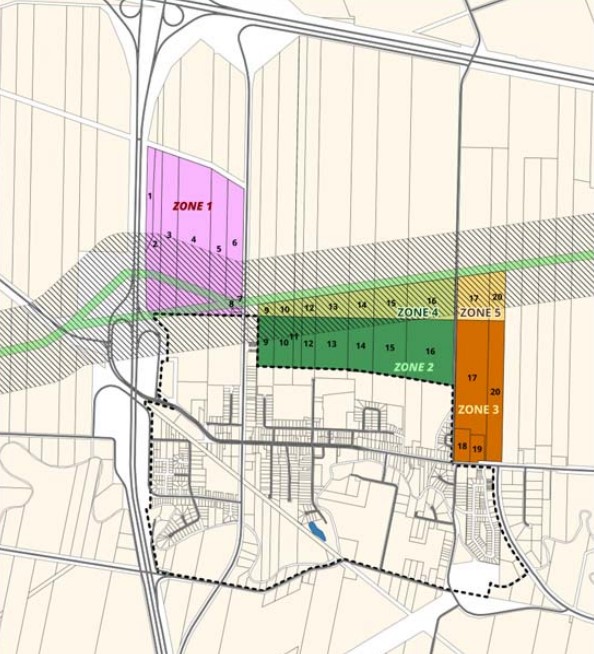Screen dimensions: 594x654
Task: Select lot 10 in dark green Zone 2
Action: pos(284,342)
